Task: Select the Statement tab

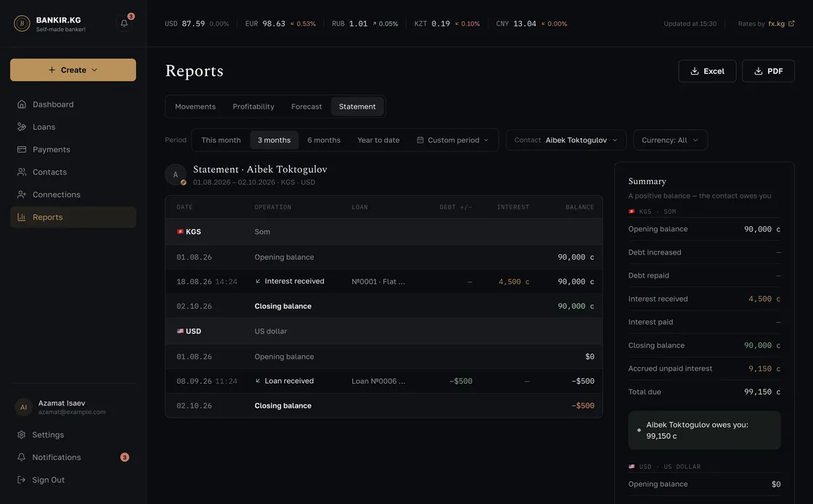Action: [357, 107]
